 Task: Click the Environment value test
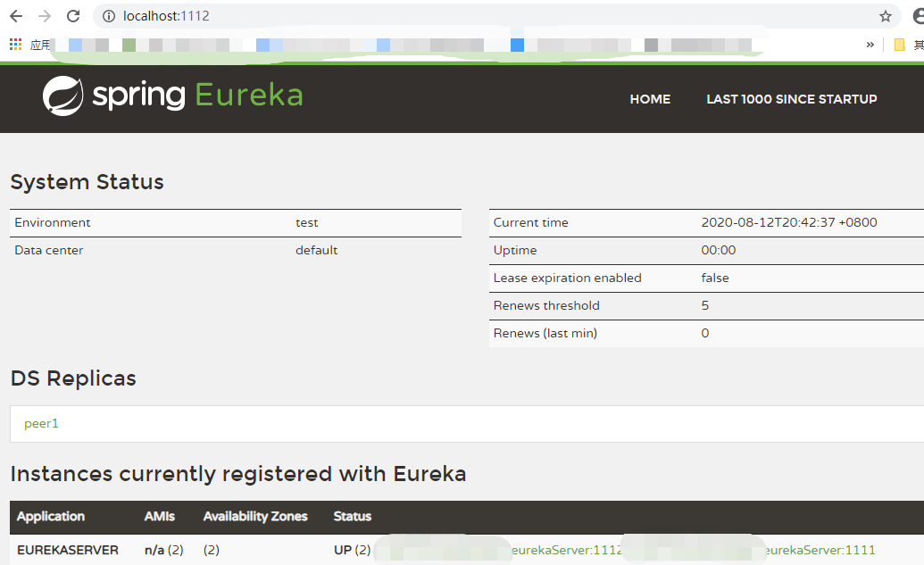pyautogui.click(x=306, y=223)
